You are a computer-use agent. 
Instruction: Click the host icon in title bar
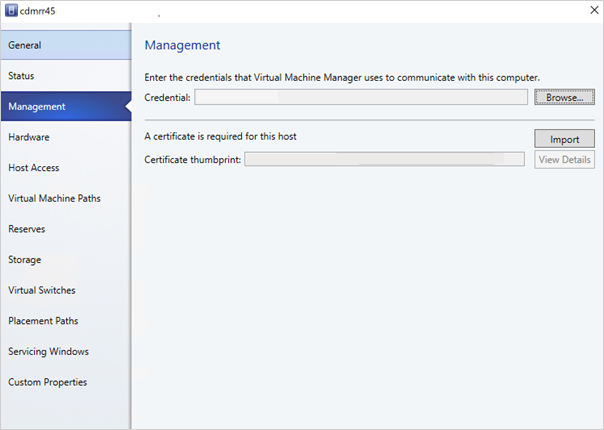[x=11, y=10]
